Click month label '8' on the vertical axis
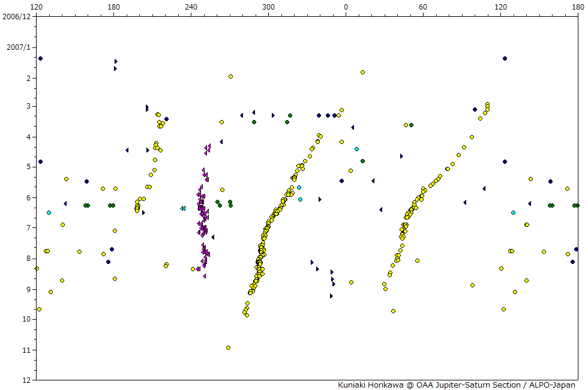The image size is (588, 390). (x=28, y=259)
